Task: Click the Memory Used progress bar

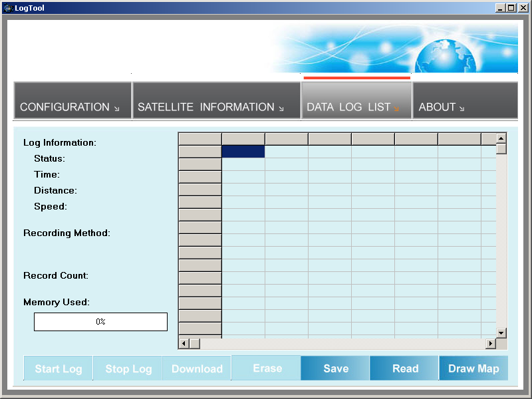Action: (100, 322)
